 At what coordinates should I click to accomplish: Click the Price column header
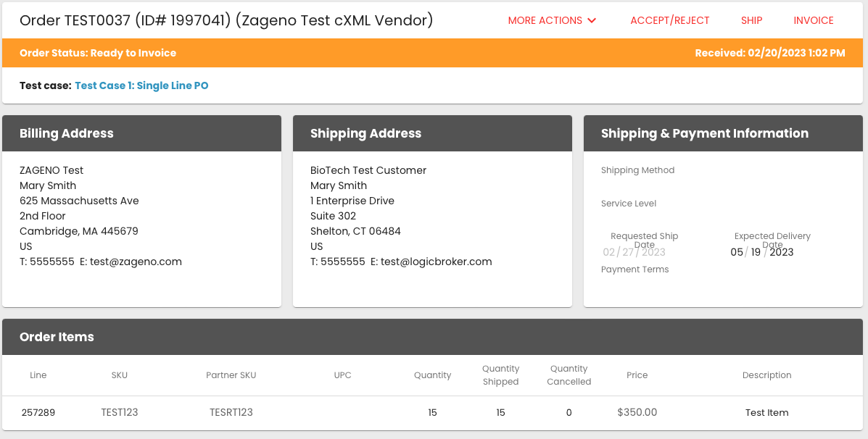637,375
